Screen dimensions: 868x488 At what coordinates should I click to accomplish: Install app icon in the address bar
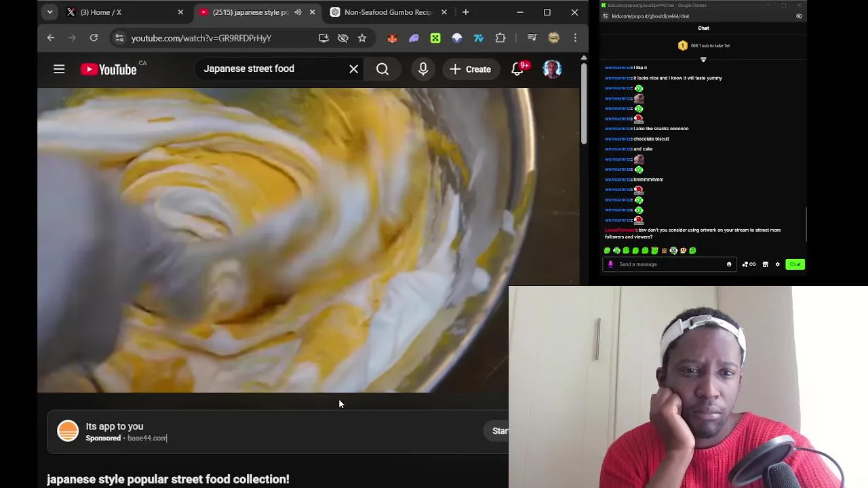click(323, 38)
